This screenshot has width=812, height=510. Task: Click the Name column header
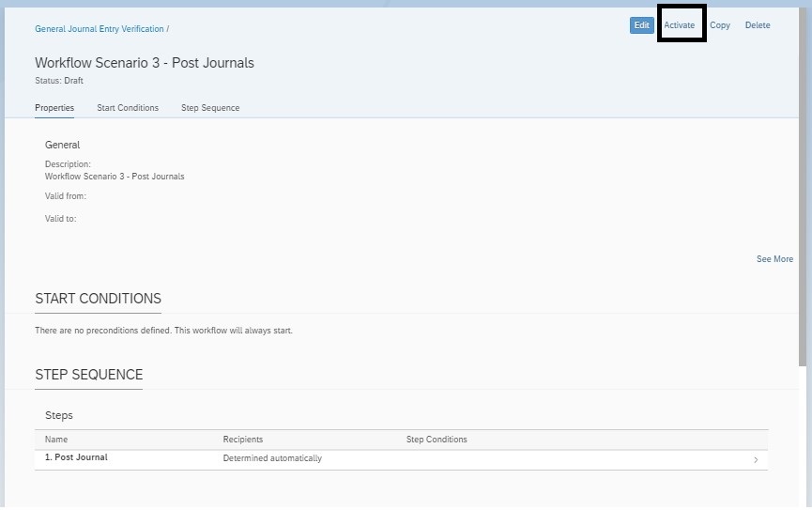tap(56, 440)
